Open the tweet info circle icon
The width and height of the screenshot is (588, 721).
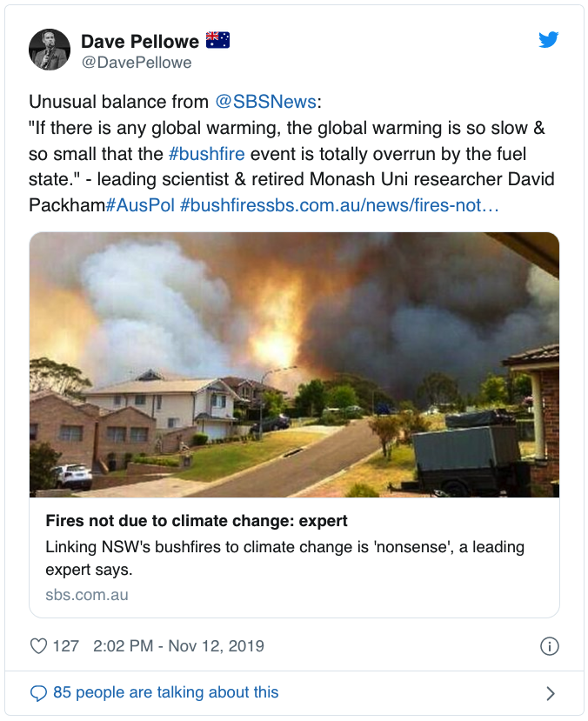(549, 646)
